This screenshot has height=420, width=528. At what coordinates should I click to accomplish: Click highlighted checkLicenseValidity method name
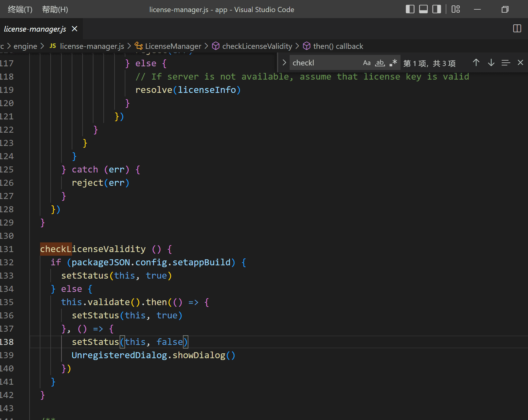[x=93, y=249]
